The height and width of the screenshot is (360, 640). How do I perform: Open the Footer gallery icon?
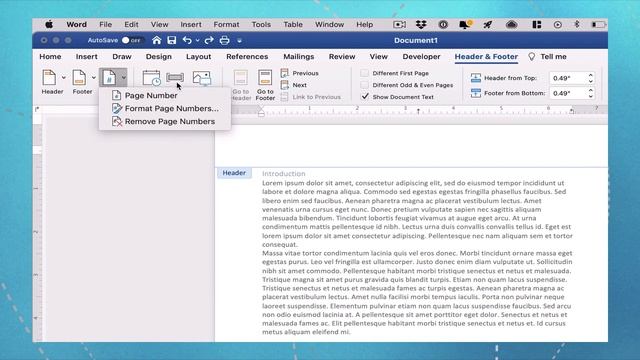tap(79, 78)
